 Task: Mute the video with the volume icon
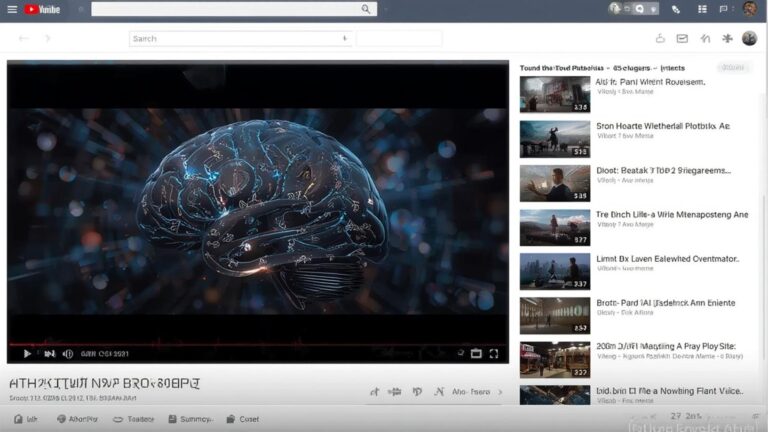click(68, 354)
